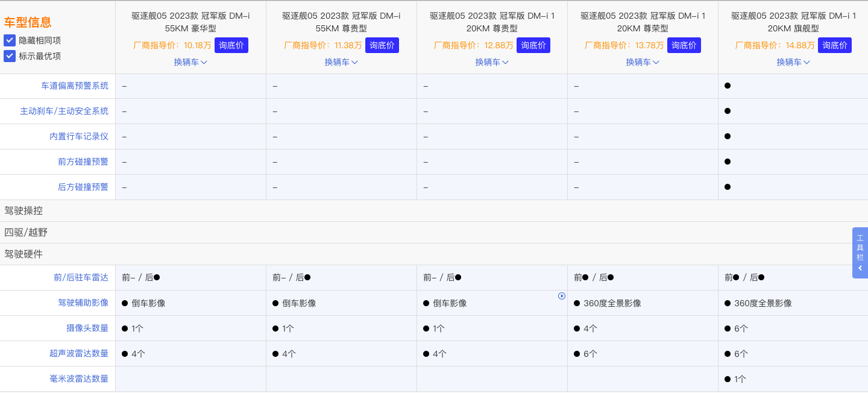Open the 后方碰撞预警 parameter link

point(83,187)
